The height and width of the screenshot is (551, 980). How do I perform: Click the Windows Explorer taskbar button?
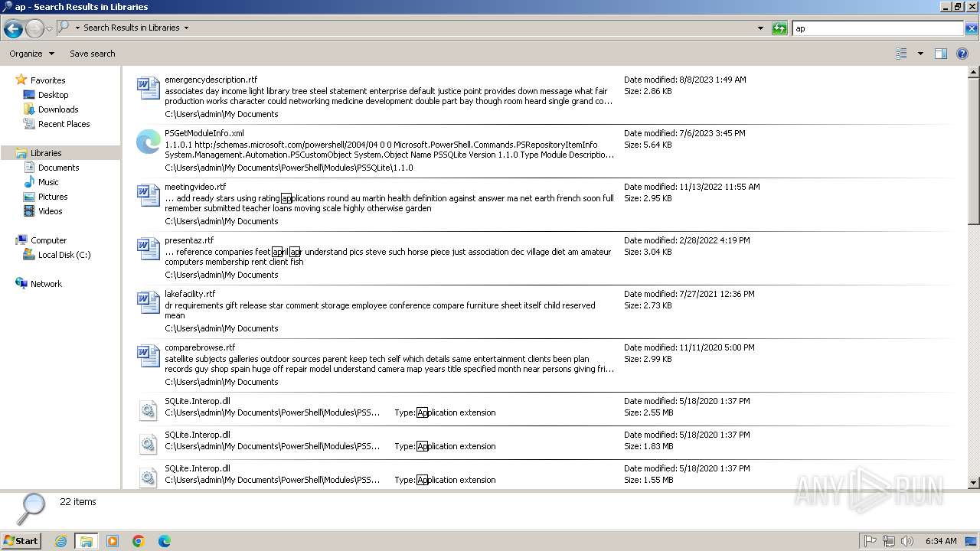87,541
